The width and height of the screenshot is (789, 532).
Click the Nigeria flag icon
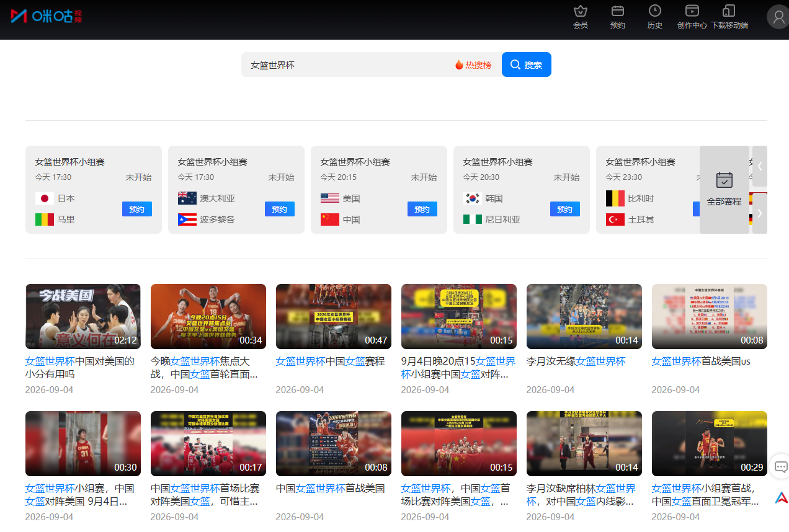pos(473,219)
